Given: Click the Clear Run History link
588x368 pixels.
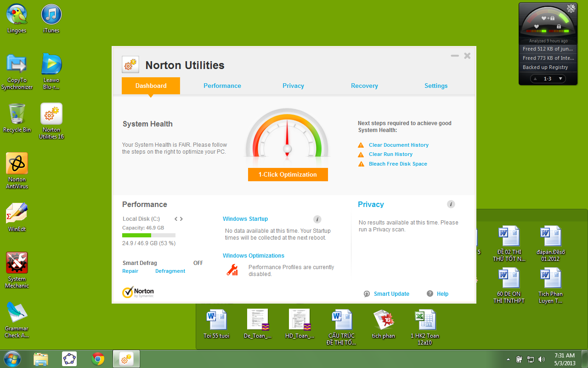Looking at the screenshot, I should pyautogui.click(x=390, y=154).
